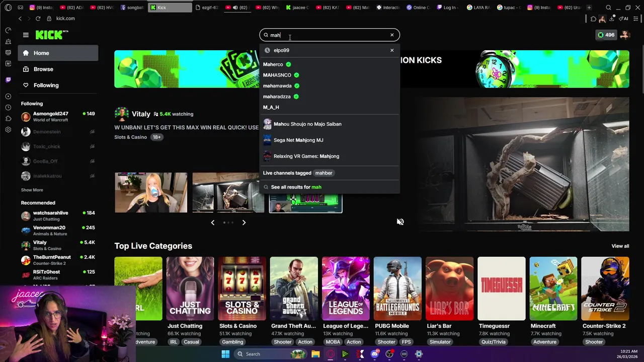Image resolution: width=644 pixels, height=362 pixels.
Task: Click the Gambling tag under Slots & Casino
Action: [232, 342]
